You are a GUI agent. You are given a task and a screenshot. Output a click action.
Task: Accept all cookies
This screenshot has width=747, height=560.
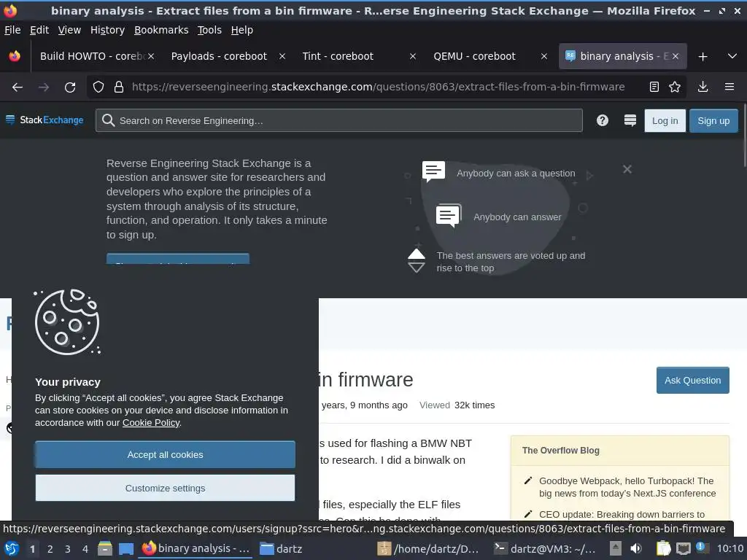point(165,455)
